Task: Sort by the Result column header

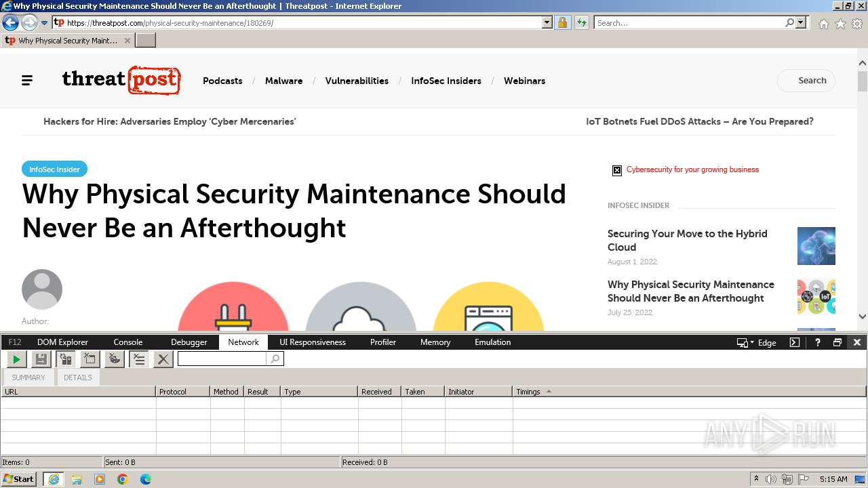Action: pyautogui.click(x=262, y=392)
